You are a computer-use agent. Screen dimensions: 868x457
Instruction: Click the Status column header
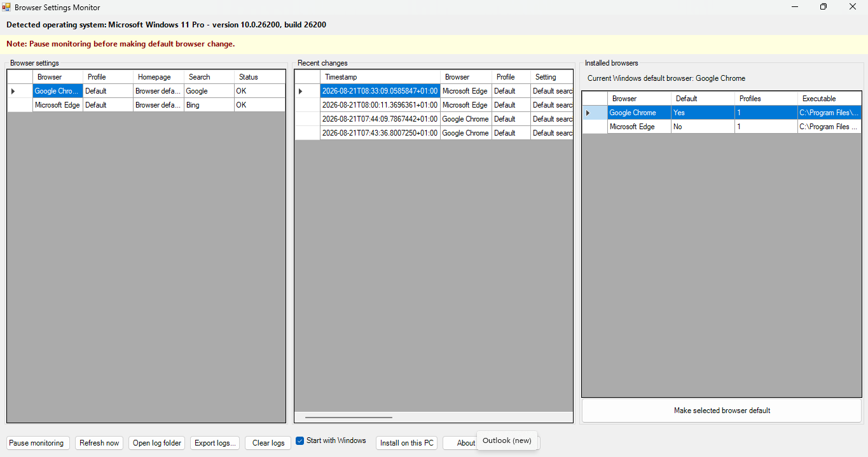tap(259, 77)
